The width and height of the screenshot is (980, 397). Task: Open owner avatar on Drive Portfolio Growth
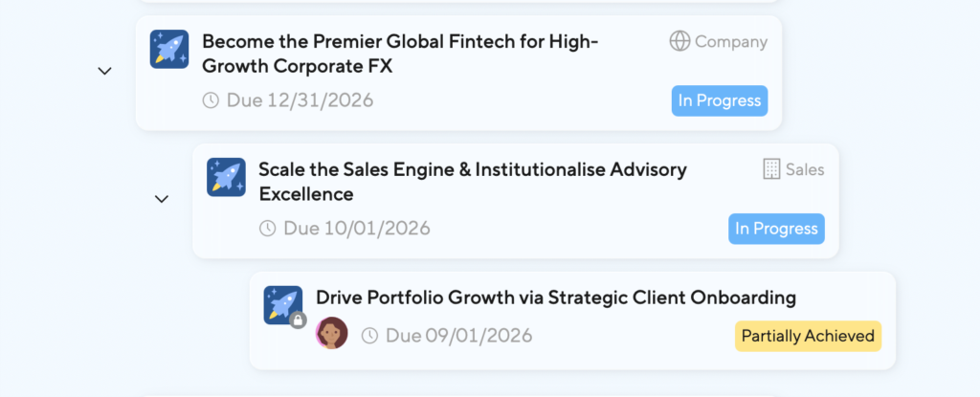click(332, 333)
